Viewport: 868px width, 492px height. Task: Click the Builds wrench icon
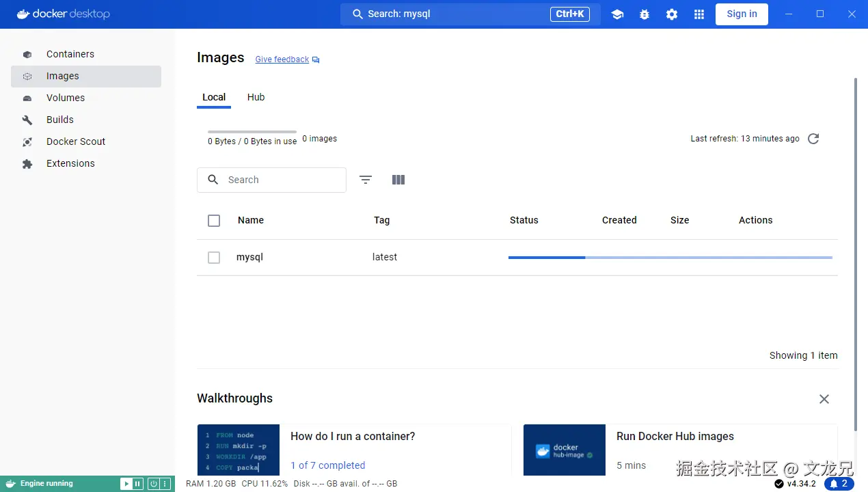tap(27, 120)
